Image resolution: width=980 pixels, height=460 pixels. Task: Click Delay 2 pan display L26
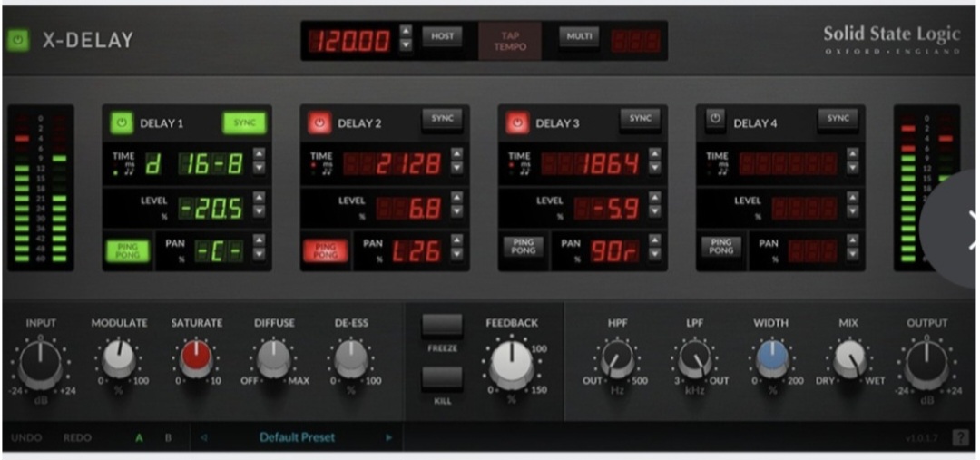[x=417, y=251]
